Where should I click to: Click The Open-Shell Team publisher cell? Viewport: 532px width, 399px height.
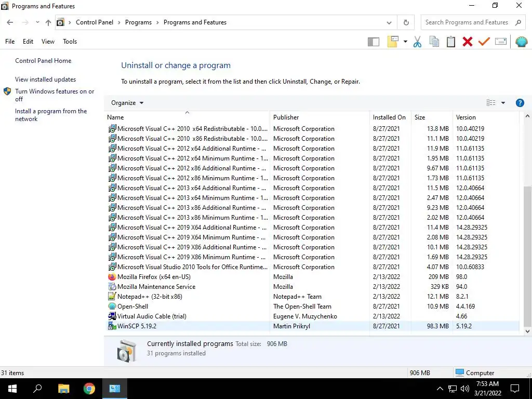coord(302,307)
